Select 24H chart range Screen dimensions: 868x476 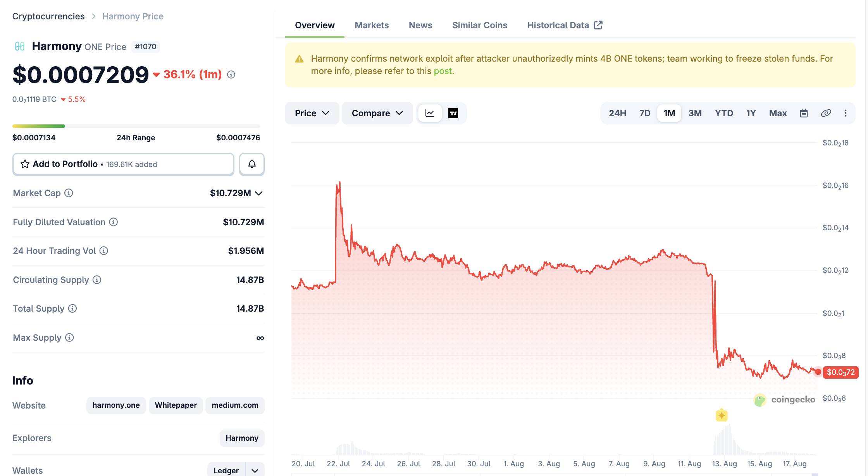point(617,113)
